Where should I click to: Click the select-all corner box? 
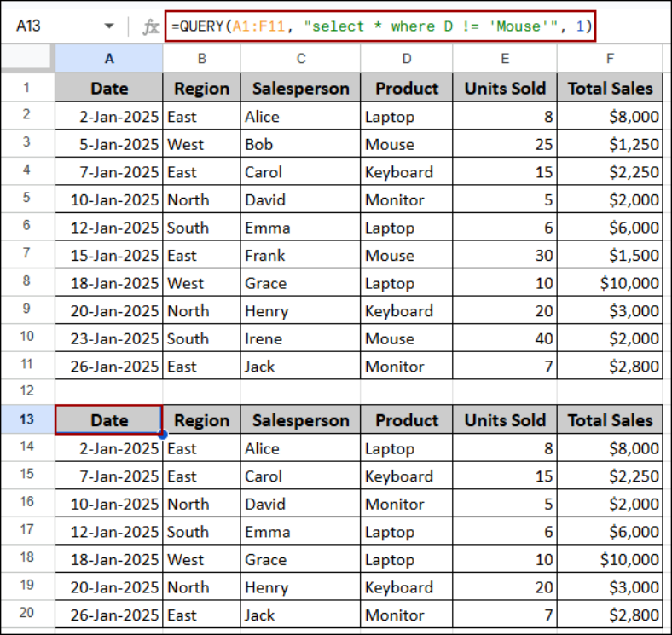coord(27,58)
